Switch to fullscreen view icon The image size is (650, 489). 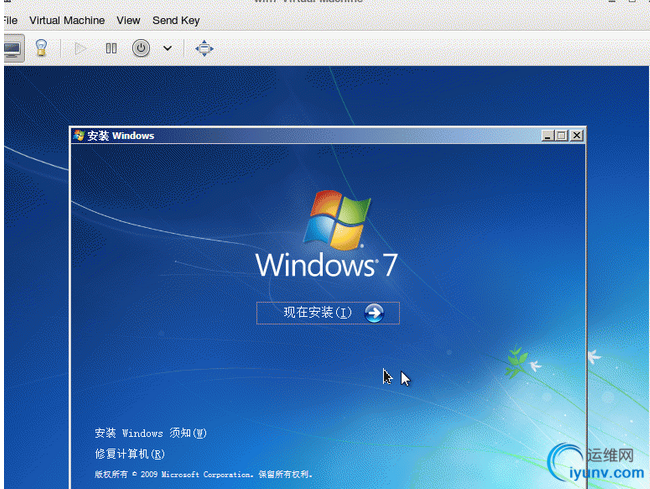click(204, 48)
